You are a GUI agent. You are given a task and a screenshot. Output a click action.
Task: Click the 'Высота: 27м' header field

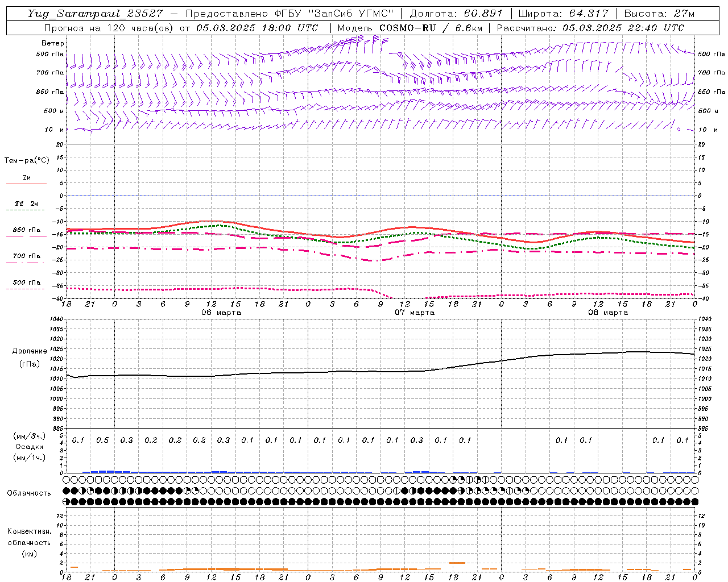660,14
